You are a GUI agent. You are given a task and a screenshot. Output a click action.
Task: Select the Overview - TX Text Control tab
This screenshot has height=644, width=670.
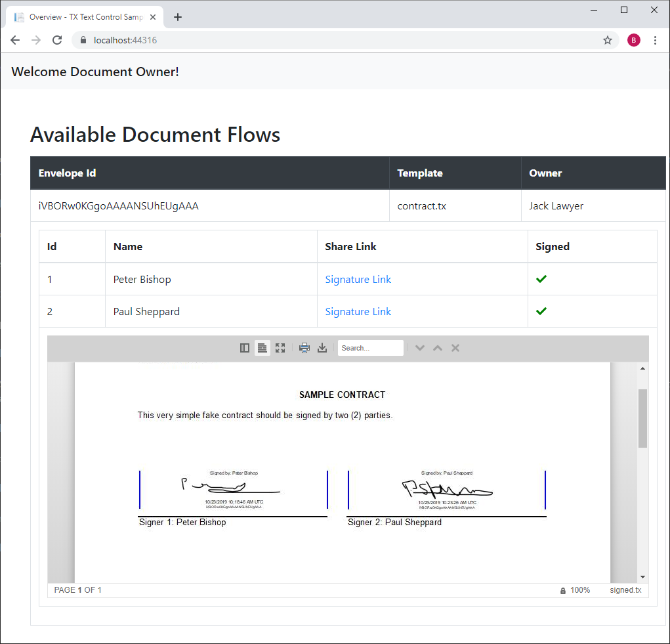(x=85, y=17)
